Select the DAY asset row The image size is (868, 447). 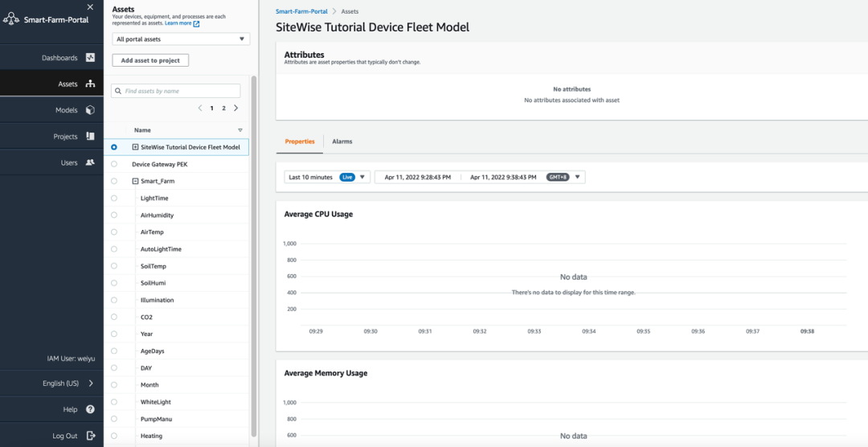pyautogui.click(x=177, y=367)
